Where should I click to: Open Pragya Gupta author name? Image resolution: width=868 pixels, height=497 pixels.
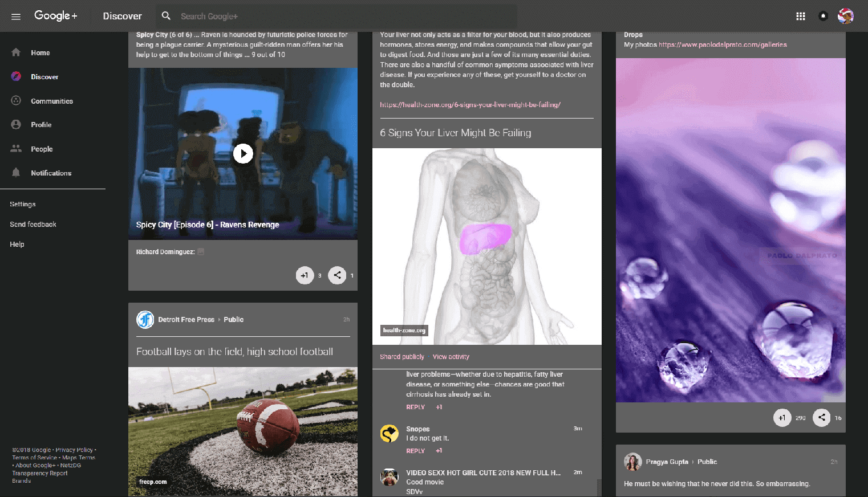[x=667, y=462]
